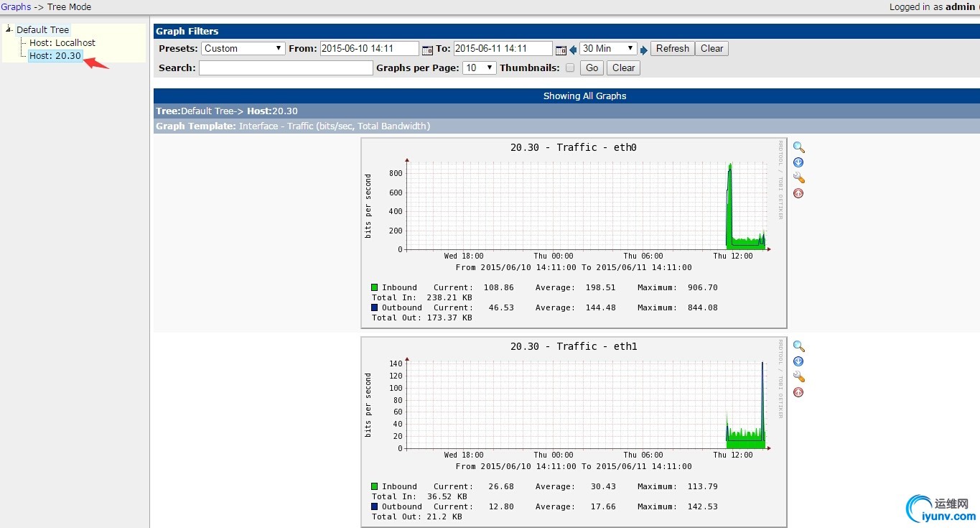Screen dimensions: 980x528
Task: Click the blue Outbound legend swatch of eth0
Action: pos(375,307)
